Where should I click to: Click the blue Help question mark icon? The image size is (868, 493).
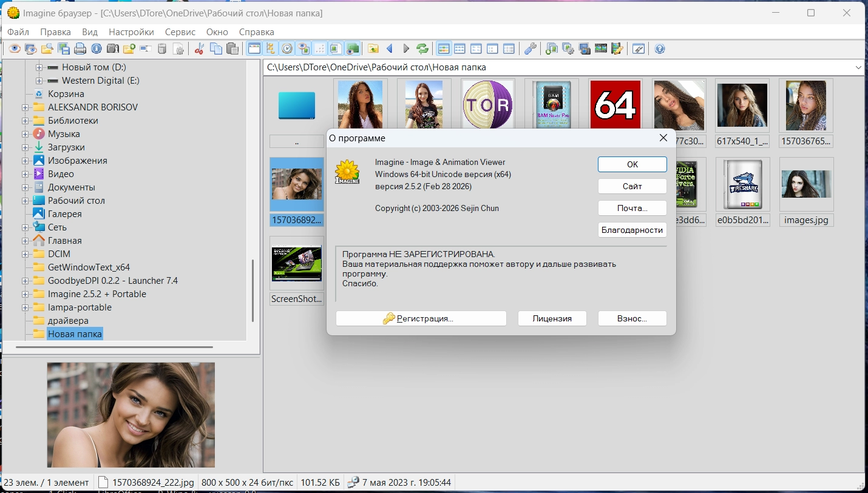pyautogui.click(x=660, y=49)
